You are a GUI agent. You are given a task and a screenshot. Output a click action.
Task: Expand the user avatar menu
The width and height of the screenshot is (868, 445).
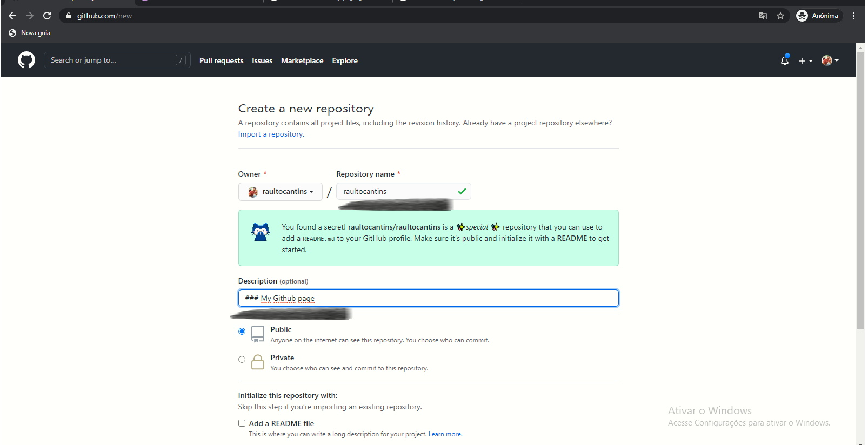click(830, 60)
